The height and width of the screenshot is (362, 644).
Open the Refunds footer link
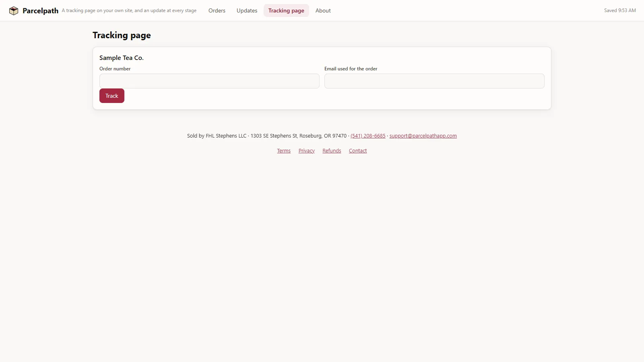[x=332, y=151]
